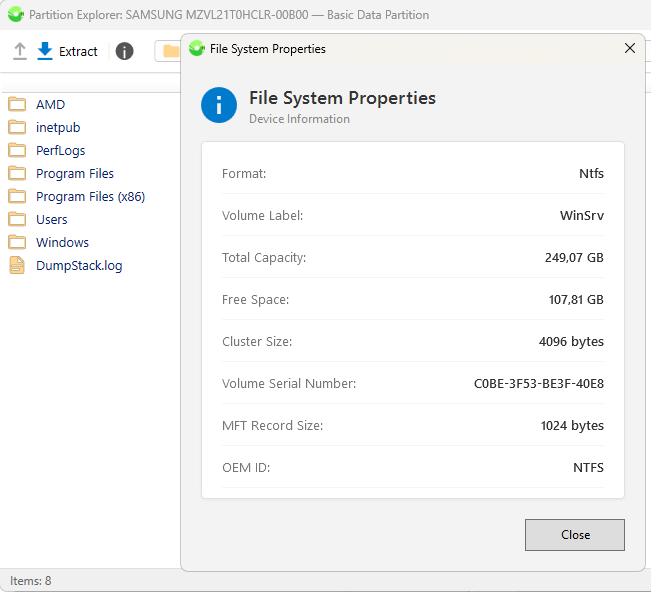The image size is (651, 592).
Task: Click the 107,81 GB free space value
Action: pos(576,300)
